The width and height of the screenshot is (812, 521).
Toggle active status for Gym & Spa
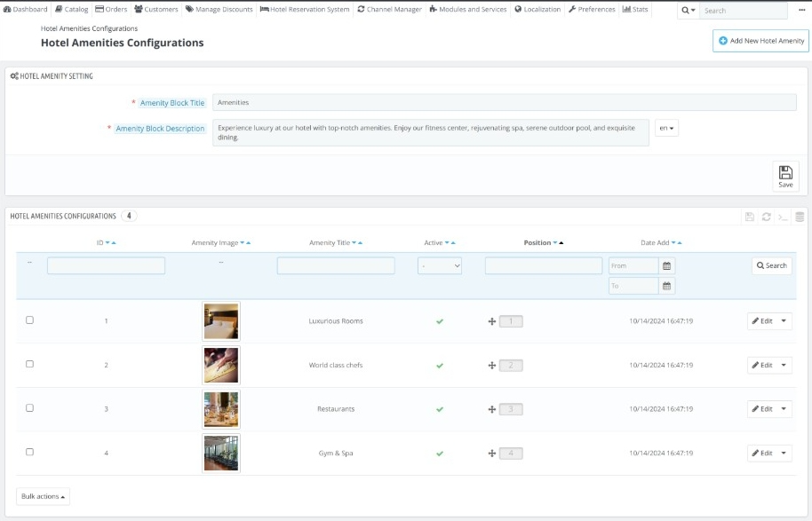440,454
